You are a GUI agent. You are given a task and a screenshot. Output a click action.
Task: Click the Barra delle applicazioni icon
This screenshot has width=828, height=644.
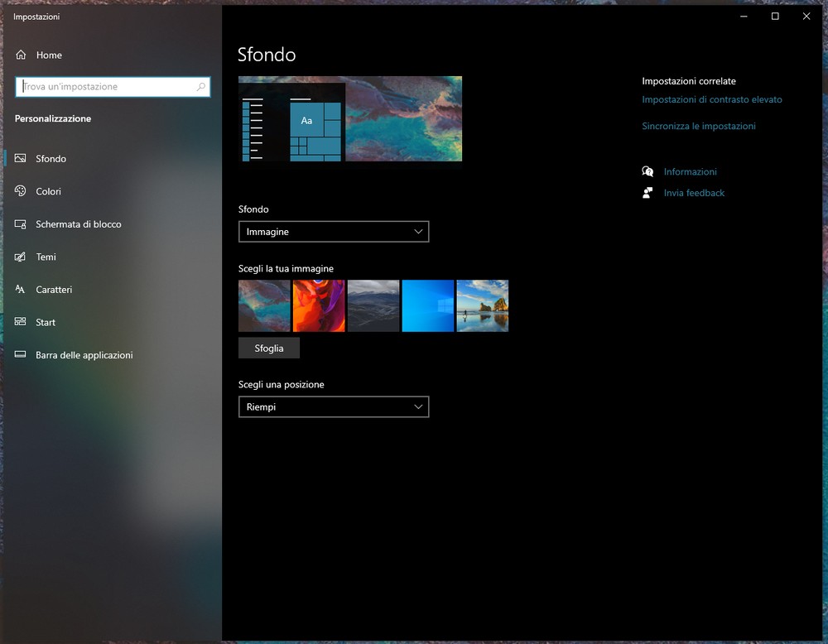[x=21, y=355]
